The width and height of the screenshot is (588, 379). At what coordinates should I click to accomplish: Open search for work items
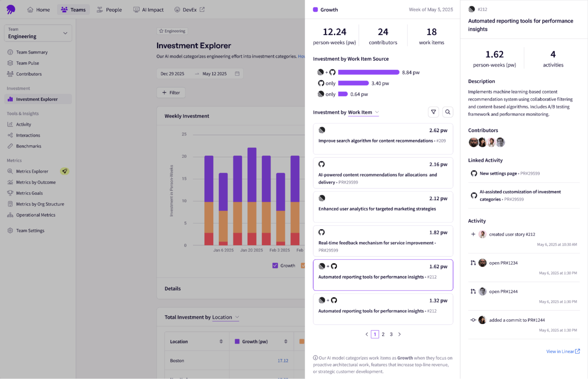[448, 112]
